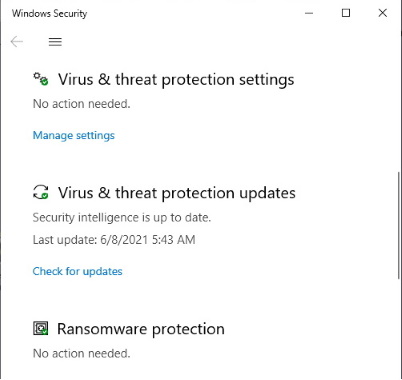Click the vertical scrollbar thumb
The width and height of the screenshot is (402, 380).
[399, 226]
